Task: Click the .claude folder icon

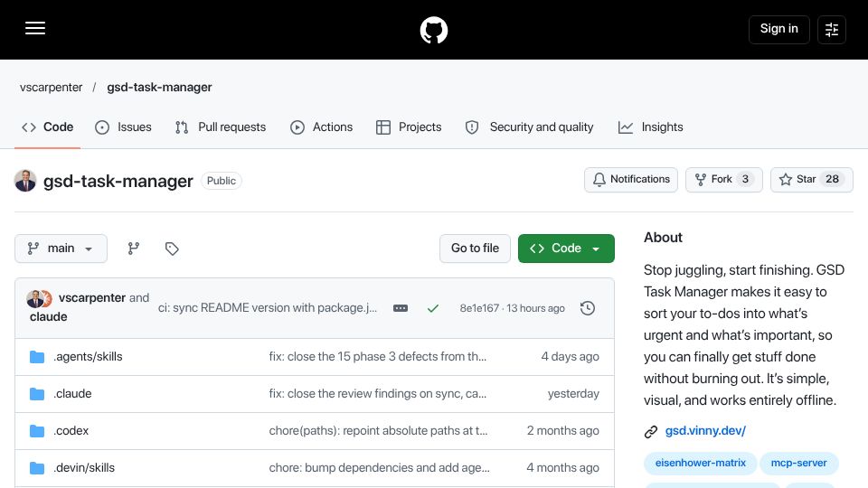Action: (37, 394)
